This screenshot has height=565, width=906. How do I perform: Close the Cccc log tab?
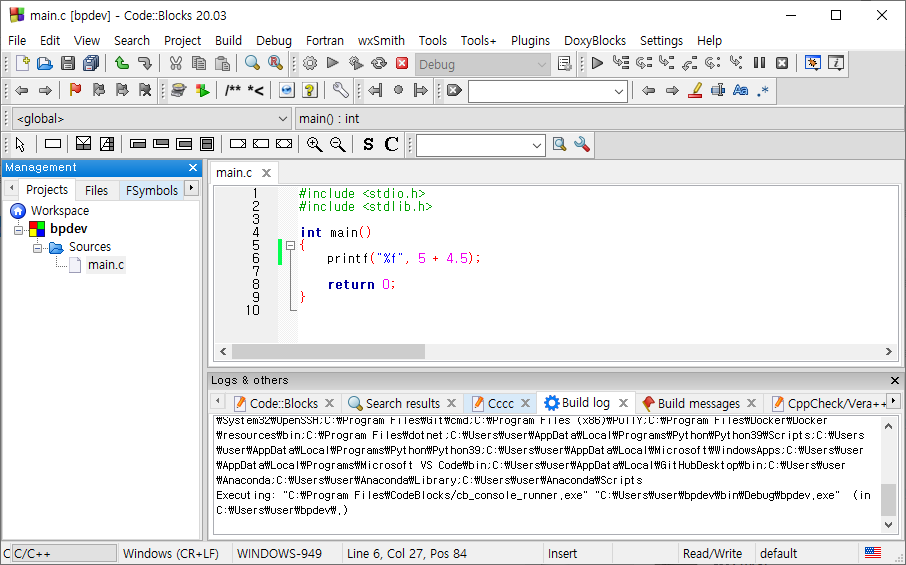(525, 403)
